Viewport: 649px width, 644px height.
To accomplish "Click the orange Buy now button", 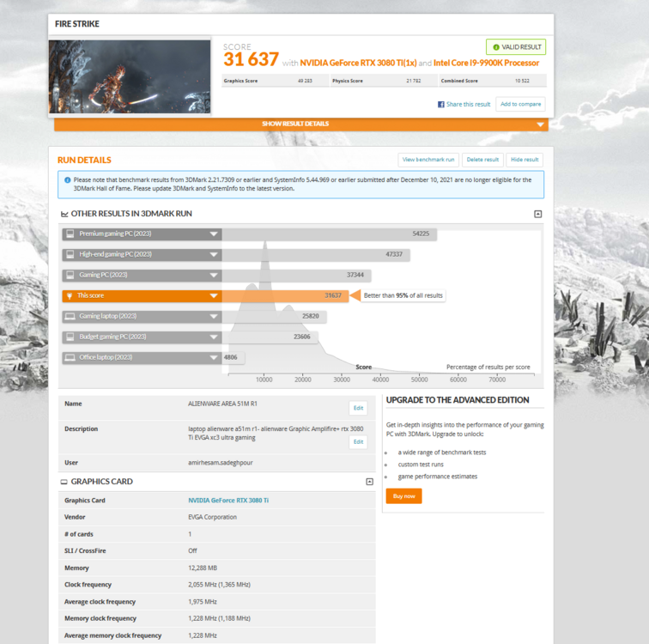I will 403,495.
